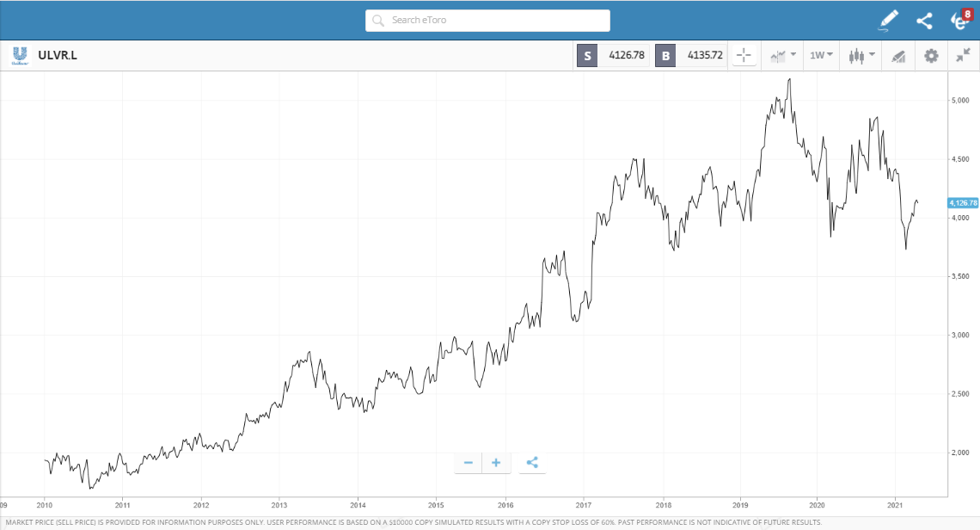Expand the 1W time interval dropdown
This screenshot has width=980, height=530.
click(x=822, y=56)
